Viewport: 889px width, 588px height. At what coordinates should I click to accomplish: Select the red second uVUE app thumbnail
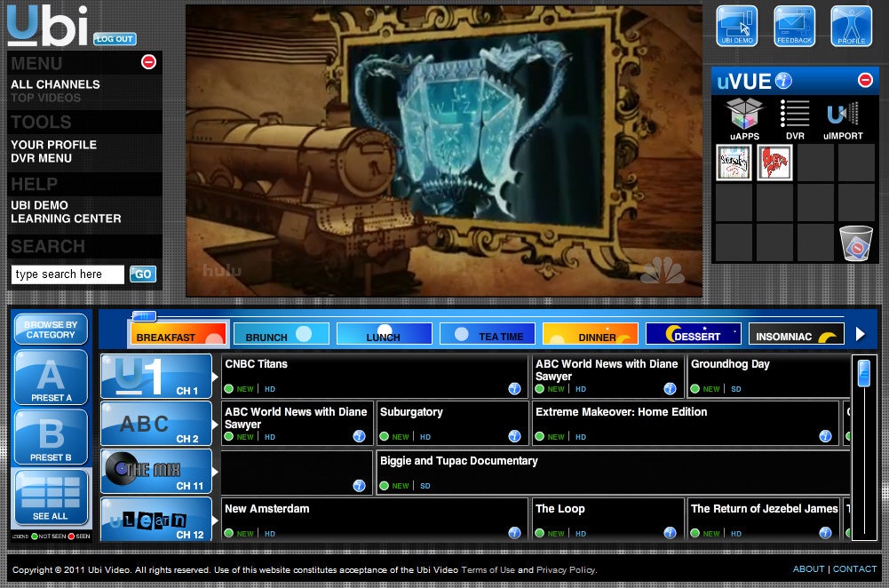[x=774, y=163]
